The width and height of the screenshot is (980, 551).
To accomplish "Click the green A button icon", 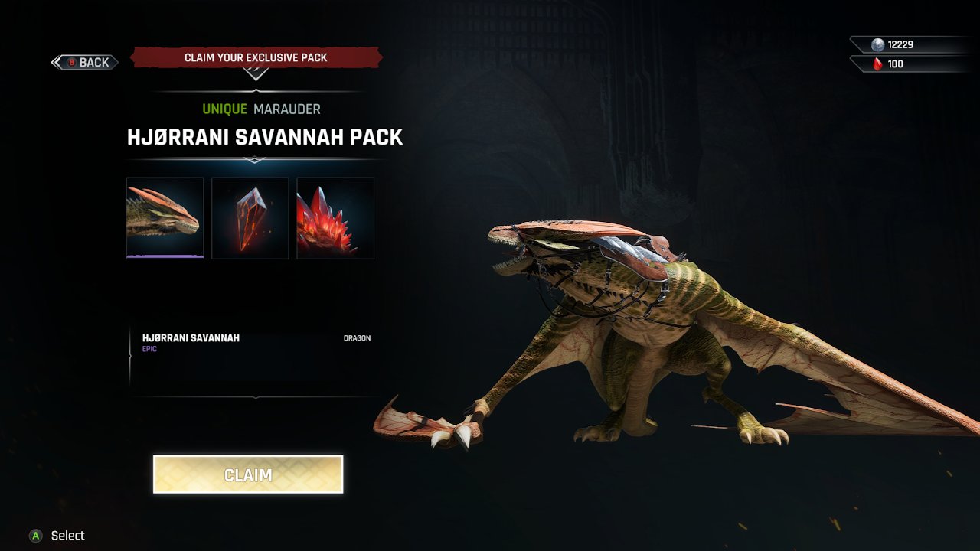I will coord(35,536).
